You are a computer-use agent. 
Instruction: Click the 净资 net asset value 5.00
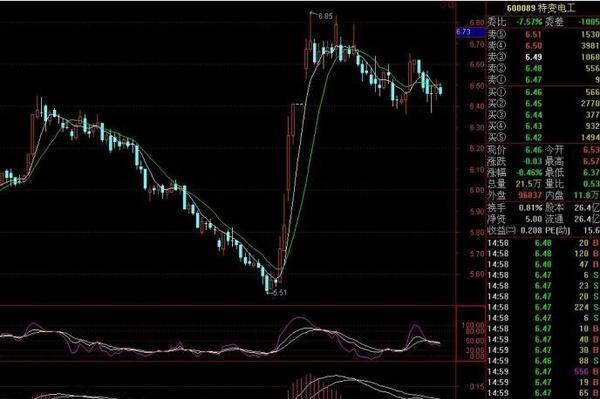533,219
